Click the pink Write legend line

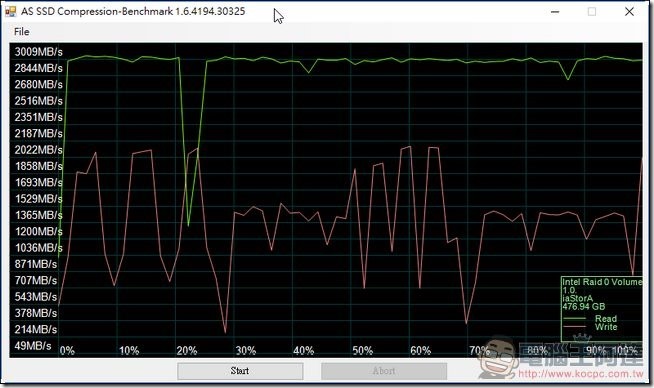[574, 327]
